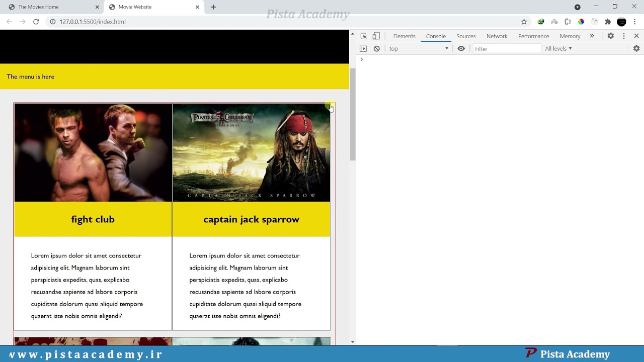Open the All levels log dropdown
Viewport: 644px width, 362px height.
point(558,49)
